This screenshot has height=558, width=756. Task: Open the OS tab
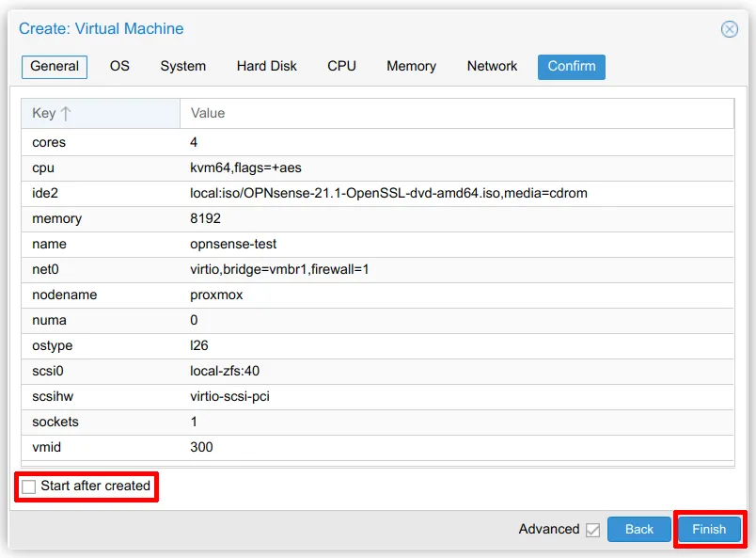(119, 67)
